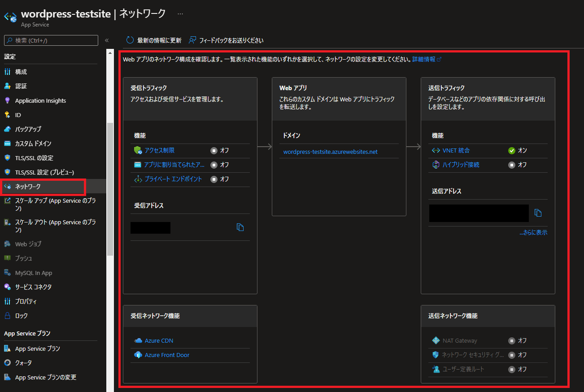Open フィードバックをお送りください feedback
This screenshot has width=584, height=392.
(x=226, y=40)
